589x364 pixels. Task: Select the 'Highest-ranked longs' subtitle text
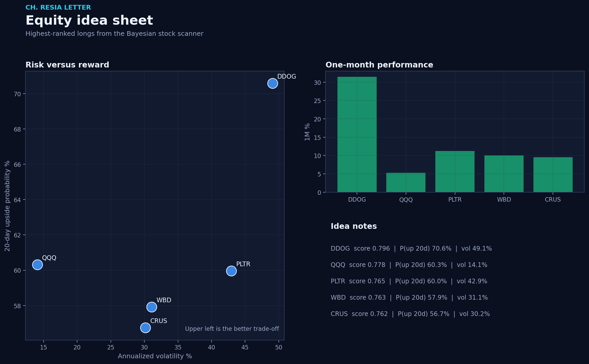[x=114, y=34]
